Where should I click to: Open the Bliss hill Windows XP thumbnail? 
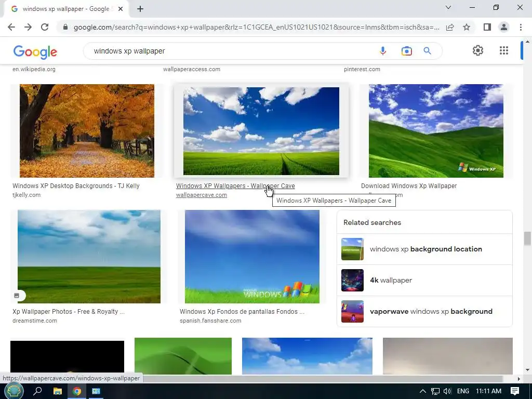point(436,131)
